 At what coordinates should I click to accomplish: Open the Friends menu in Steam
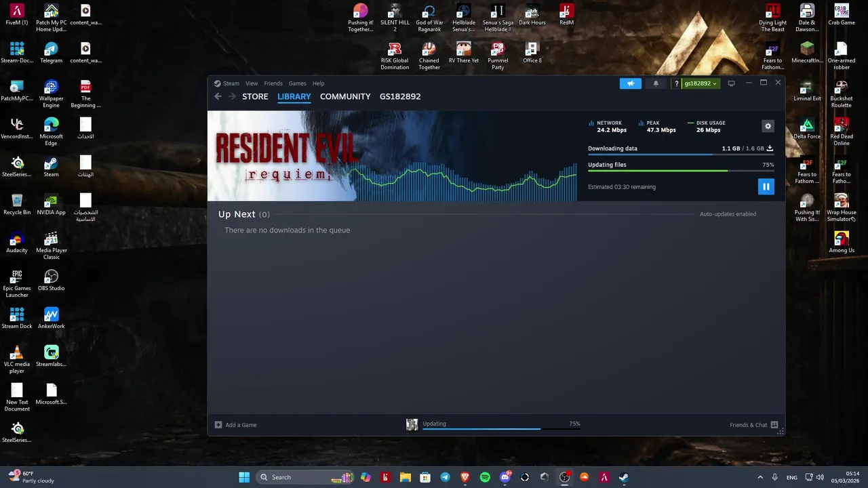[273, 83]
